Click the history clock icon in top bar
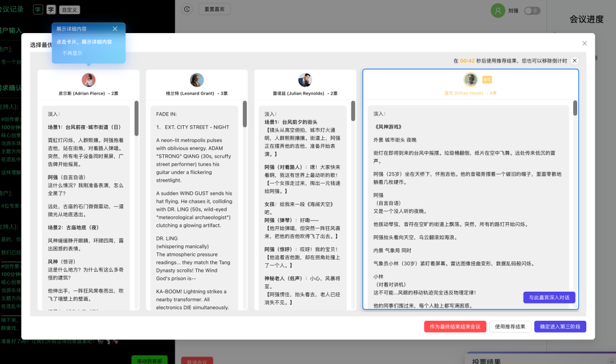 pyautogui.click(x=187, y=9)
